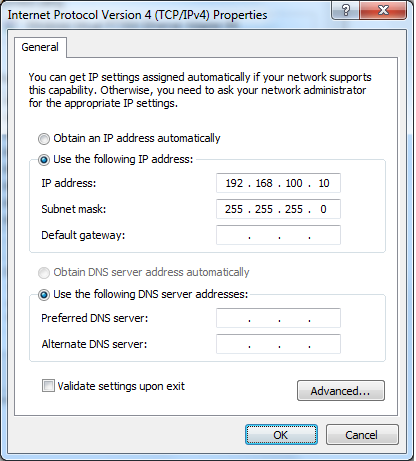Close the TCP/IPv4 Properties dialog

[x=383, y=10]
